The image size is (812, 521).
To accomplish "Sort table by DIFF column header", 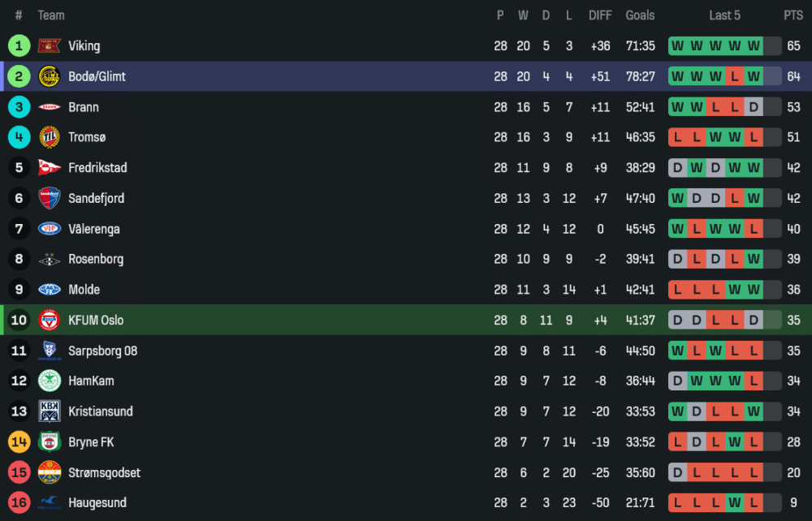I will [600, 15].
